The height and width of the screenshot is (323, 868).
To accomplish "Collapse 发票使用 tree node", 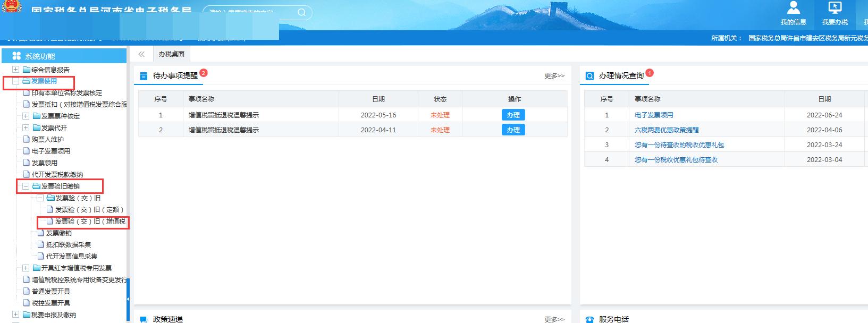I will [15, 81].
